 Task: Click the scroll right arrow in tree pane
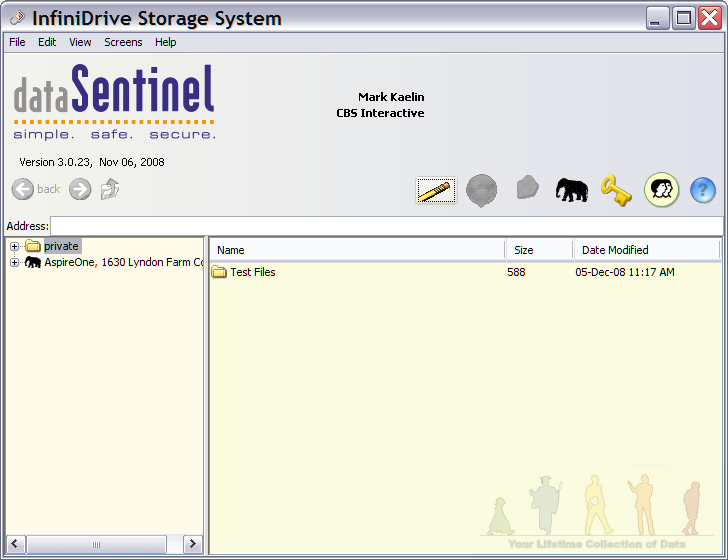(x=193, y=544)
